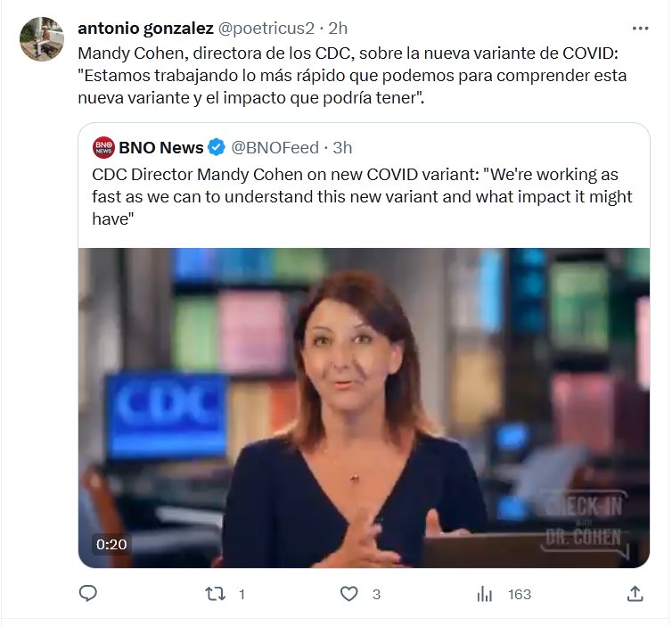
Task: Click the 163 views count
Action: (520, 594)
